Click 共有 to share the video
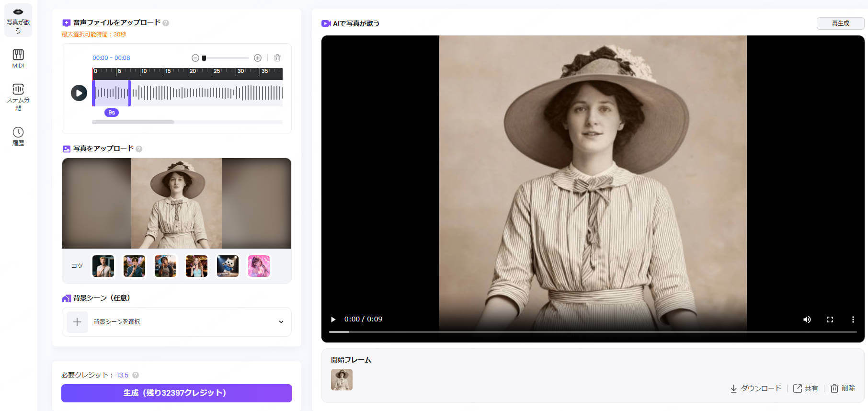Screen dimensions: 868x411 (806, 388)
